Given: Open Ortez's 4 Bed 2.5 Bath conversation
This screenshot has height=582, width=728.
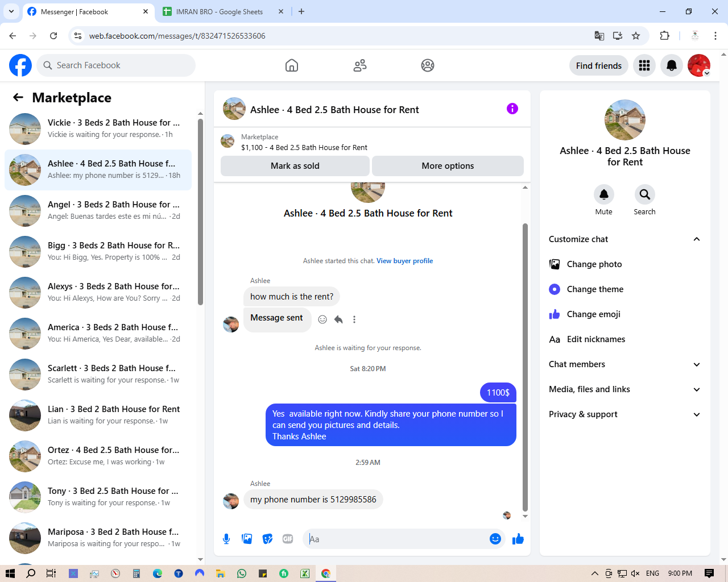Looking at the screenshot, I should pos(98,456).
